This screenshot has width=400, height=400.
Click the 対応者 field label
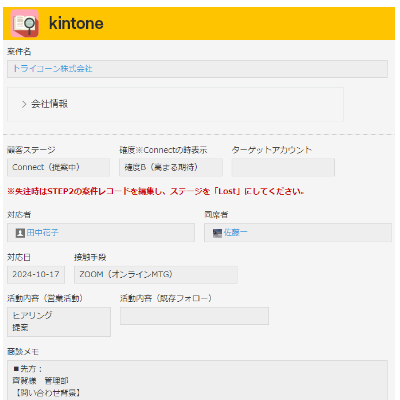pos(19,215)
